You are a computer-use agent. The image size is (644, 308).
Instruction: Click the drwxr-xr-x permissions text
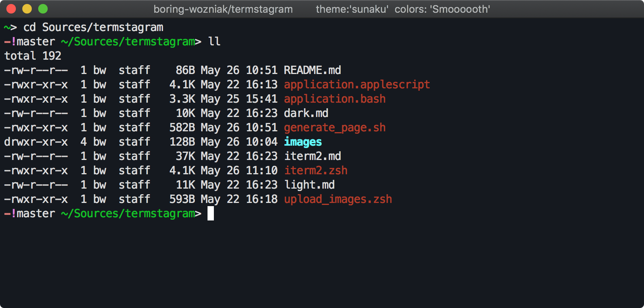(36, 142)
